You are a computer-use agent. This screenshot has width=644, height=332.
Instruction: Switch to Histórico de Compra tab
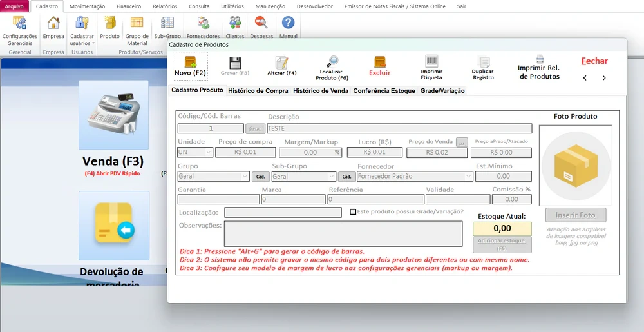point(258,91)
